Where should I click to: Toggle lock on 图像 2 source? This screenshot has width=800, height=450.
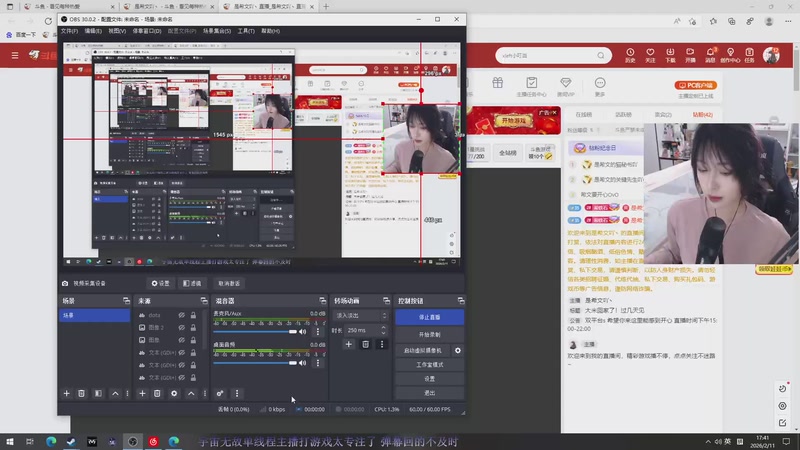tap(193, 328)
